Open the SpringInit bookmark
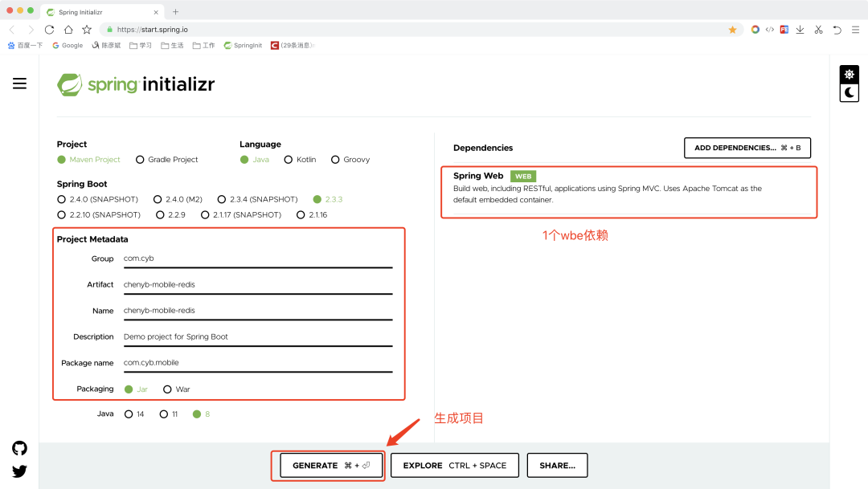The image size is (868, 489). coord(243,45)
